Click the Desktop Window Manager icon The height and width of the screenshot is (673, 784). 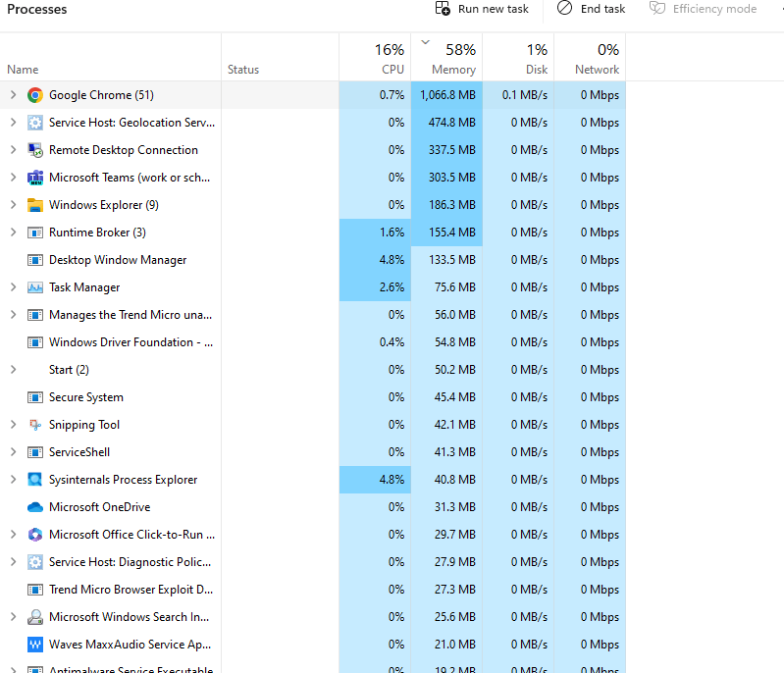(35, 260)
